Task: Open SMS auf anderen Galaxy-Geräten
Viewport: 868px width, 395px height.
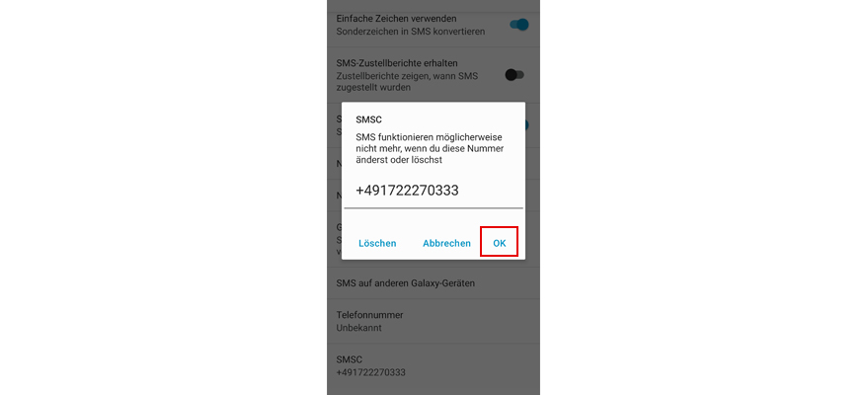Action: coord(434,283)
